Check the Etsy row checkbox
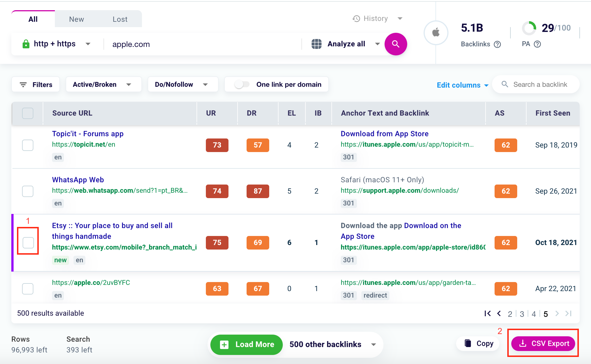Screen dimensions: 591x364 [x=28, y=242]
